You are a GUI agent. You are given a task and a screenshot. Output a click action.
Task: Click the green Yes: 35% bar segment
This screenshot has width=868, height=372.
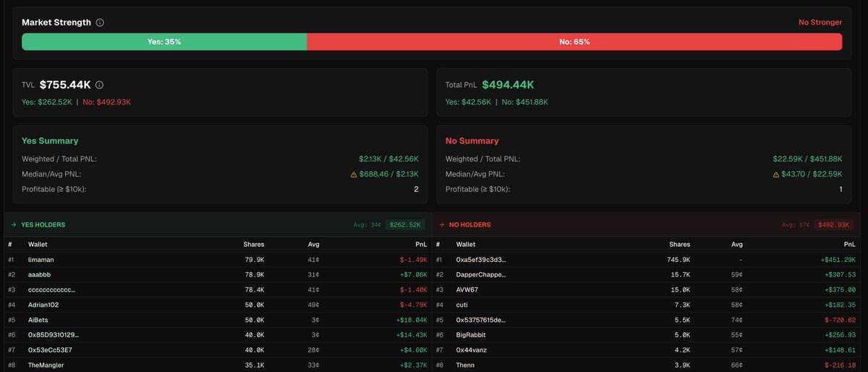point(164,42)
